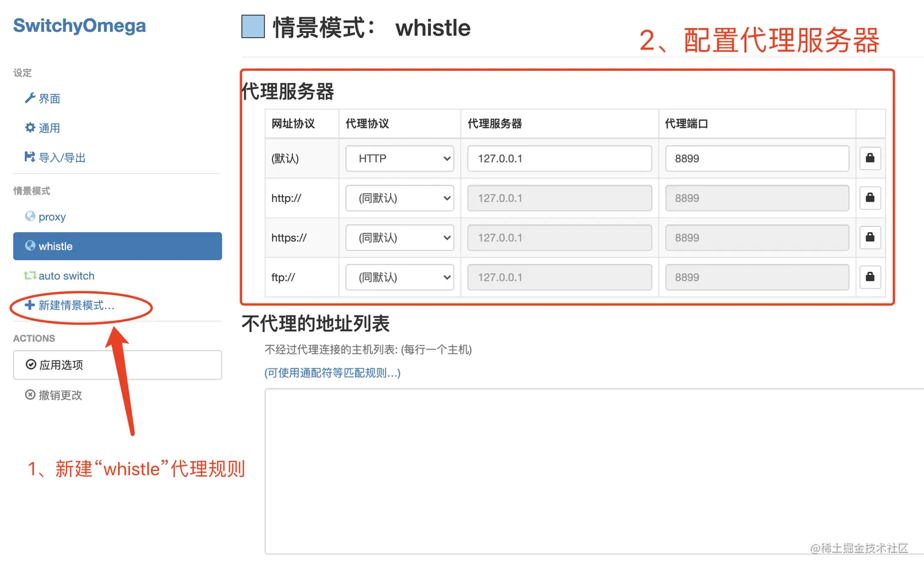Open the http:// row protocol dropdown
The image size is (924, 570).
coord(400,198)
